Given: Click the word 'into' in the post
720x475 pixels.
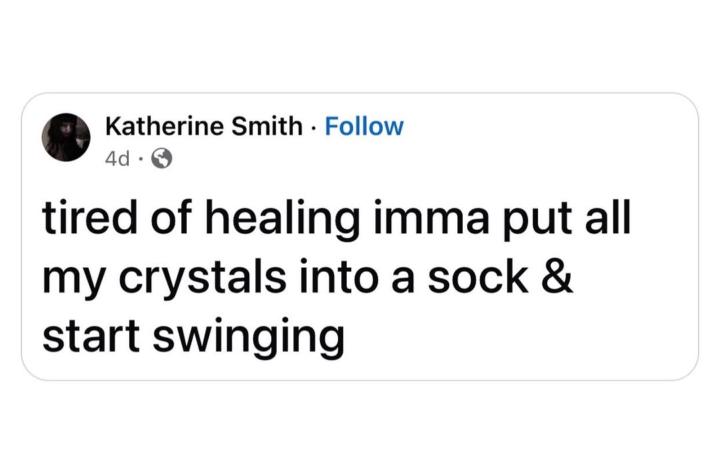Looking at the screenshot, I should [x=338, y=277].
